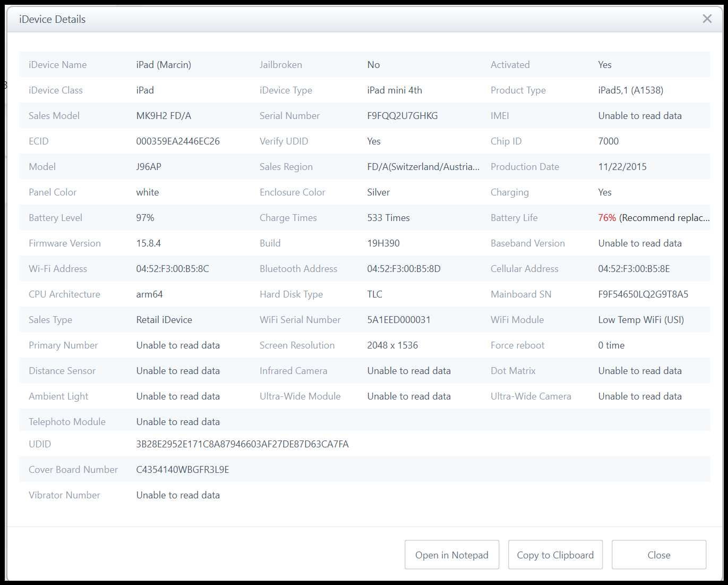
Task: Click the Panel Color value white
Action: click(x=148, y=192)
